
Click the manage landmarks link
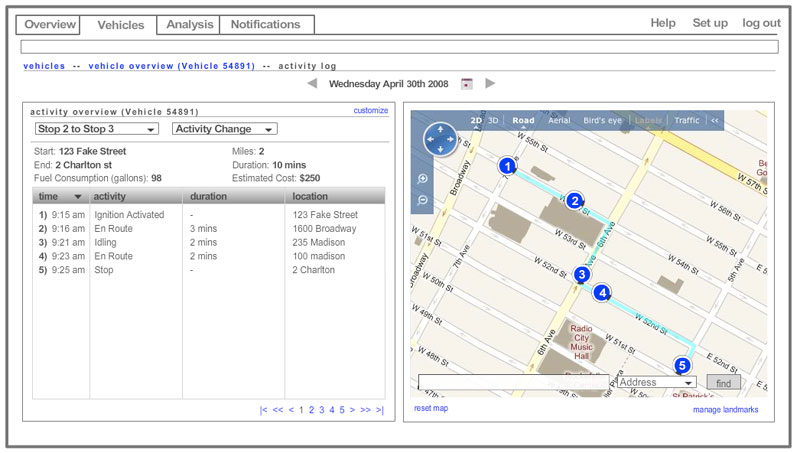(x=726, y=410)
